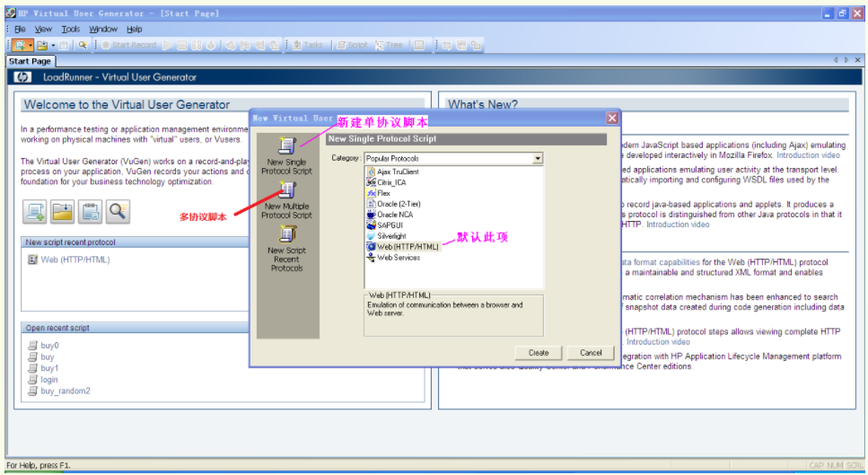Click the New Script toolbar icon
Image resolution: width=868 pixels, height=475 pixels.
coord(20,45)
